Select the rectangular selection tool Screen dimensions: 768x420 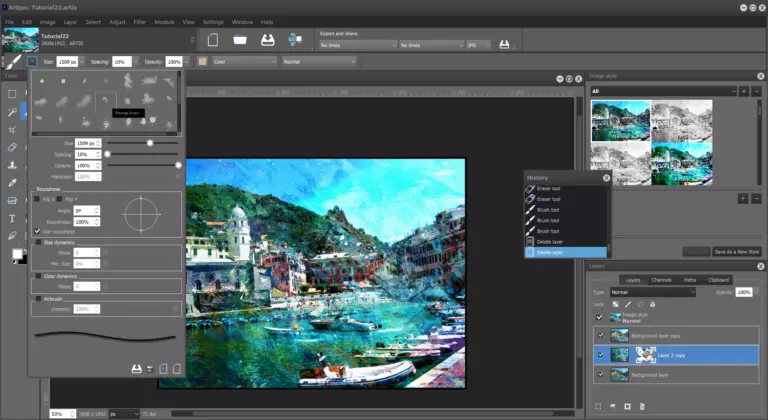12,93
